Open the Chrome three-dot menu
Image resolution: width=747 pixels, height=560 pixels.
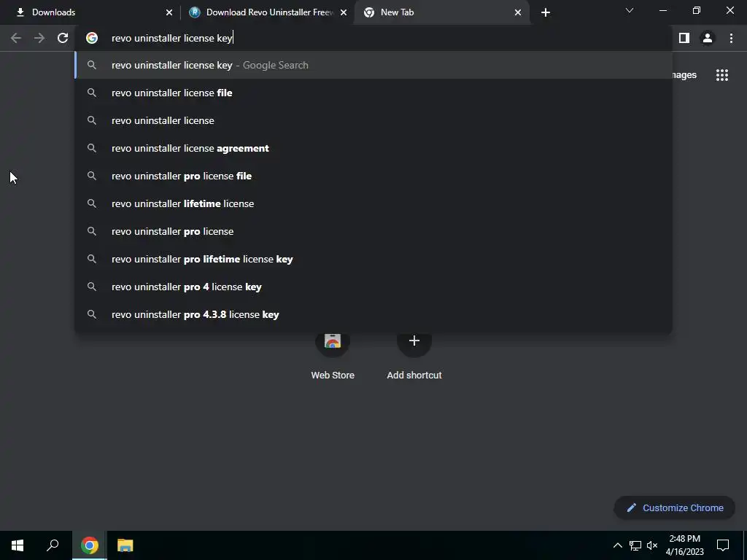pyautogui.click(x=731, y=38)
